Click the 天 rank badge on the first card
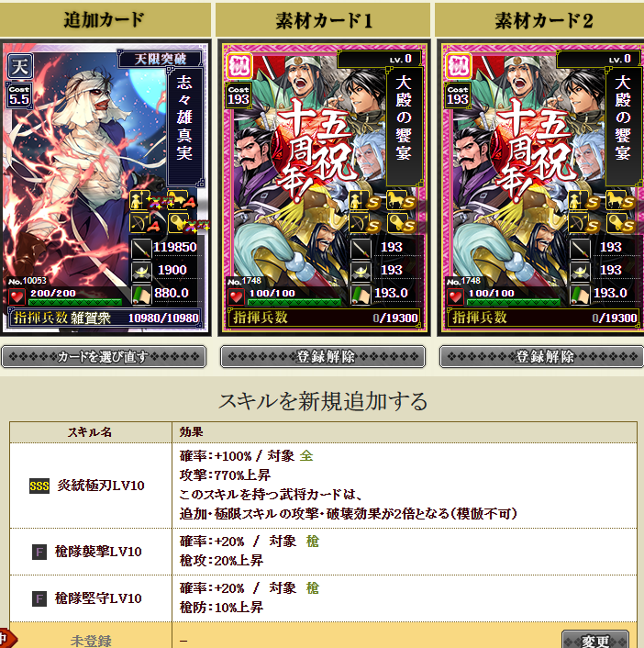 pos(20,66)
